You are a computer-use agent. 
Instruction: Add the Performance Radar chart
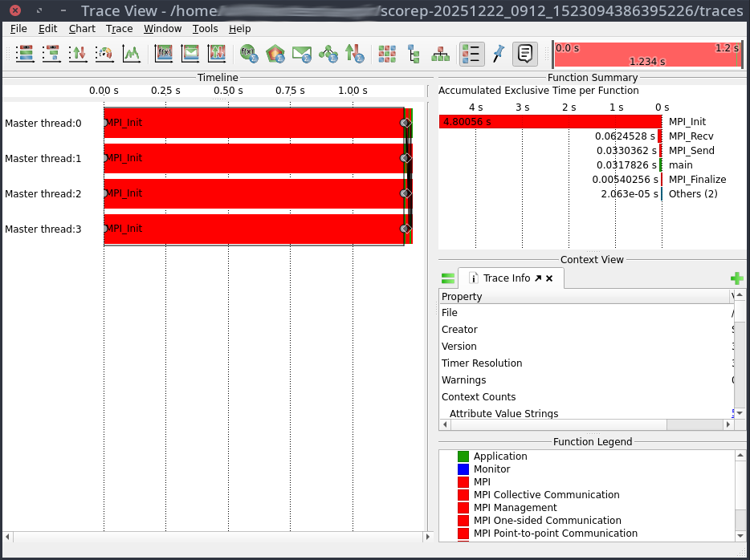click(x=104, y=54)
